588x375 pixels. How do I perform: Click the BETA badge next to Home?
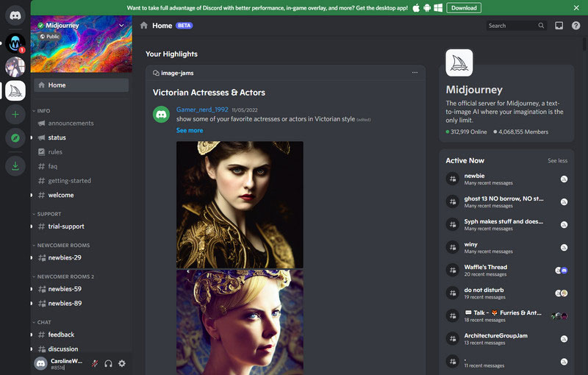coord(184,26)
